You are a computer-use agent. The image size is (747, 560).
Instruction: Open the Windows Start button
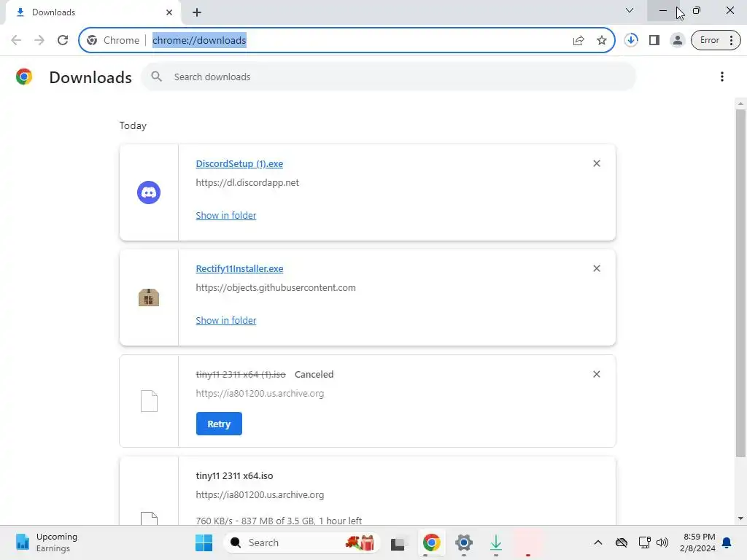pyautogui.click(x=204, y=542)
